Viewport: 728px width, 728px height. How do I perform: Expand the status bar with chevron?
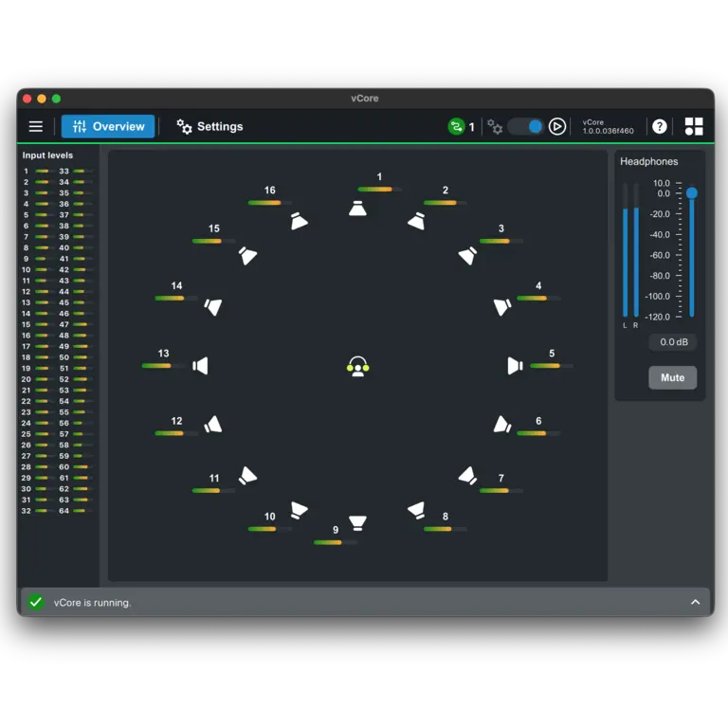point(695,602)
